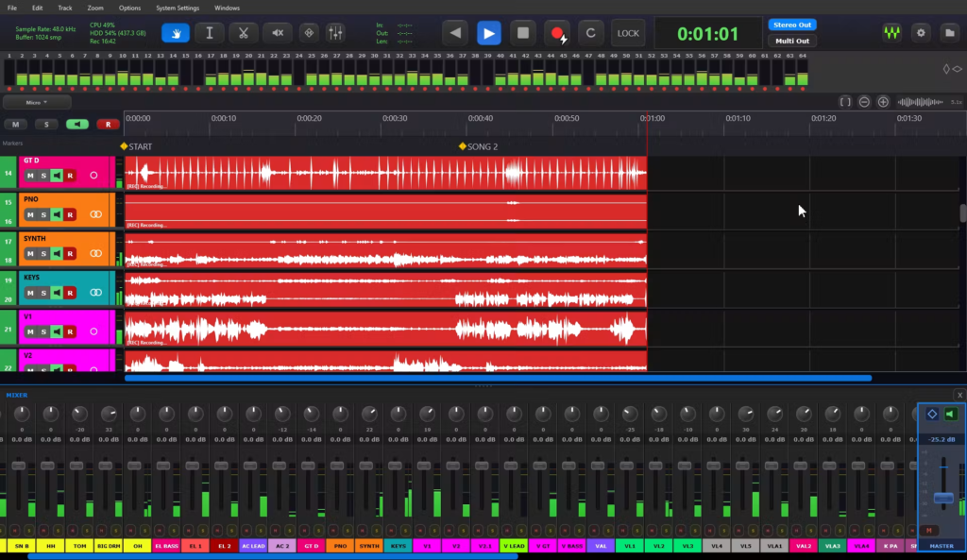Click the vertical diamond meter icon
Screen dimensions: 967x560
click(x=946, y=69)
